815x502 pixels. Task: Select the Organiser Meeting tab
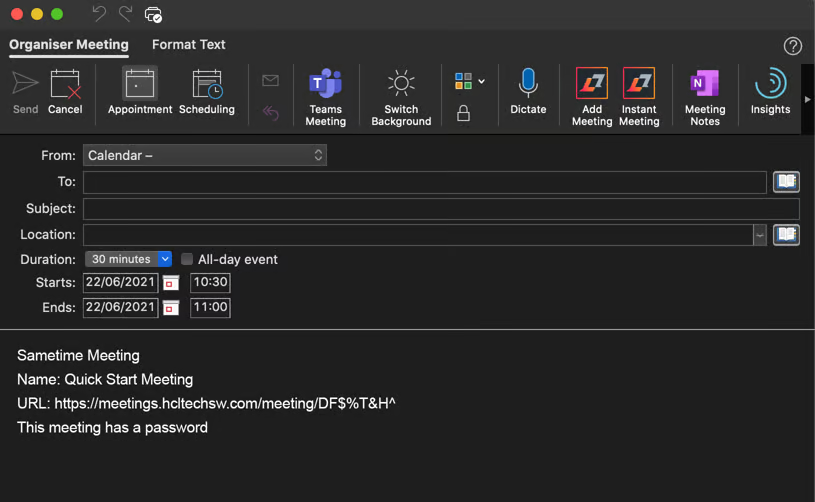tap(69, 44)
